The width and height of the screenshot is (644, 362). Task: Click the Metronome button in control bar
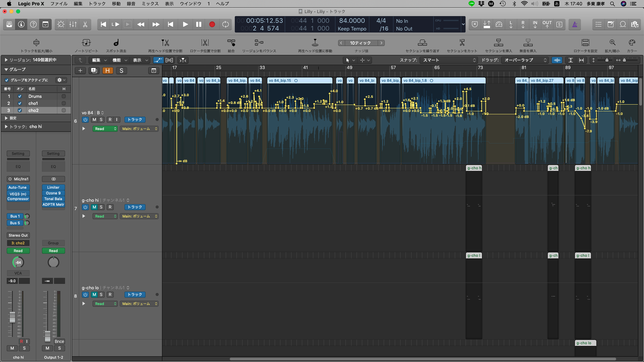pos(575,24)
